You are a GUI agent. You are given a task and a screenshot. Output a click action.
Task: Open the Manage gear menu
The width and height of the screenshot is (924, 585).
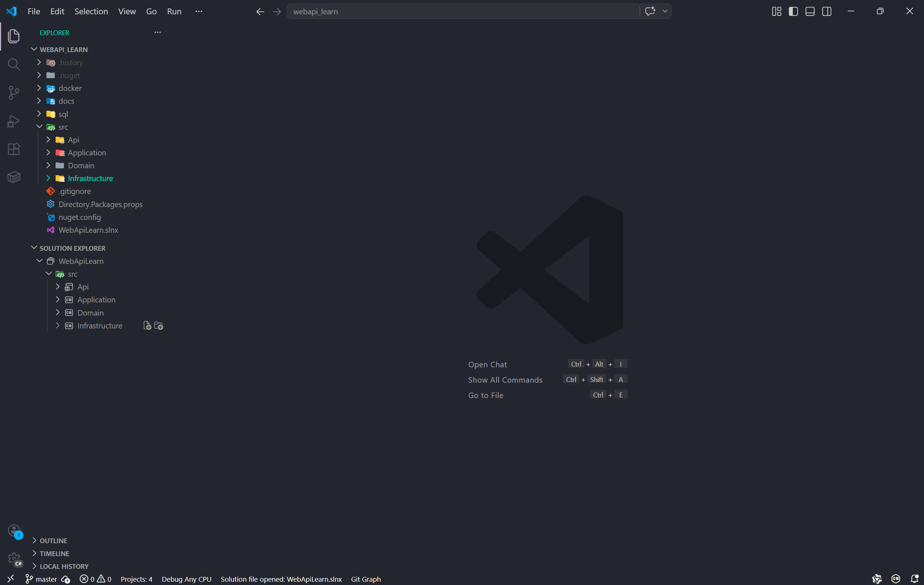click(x=15, y=559)
